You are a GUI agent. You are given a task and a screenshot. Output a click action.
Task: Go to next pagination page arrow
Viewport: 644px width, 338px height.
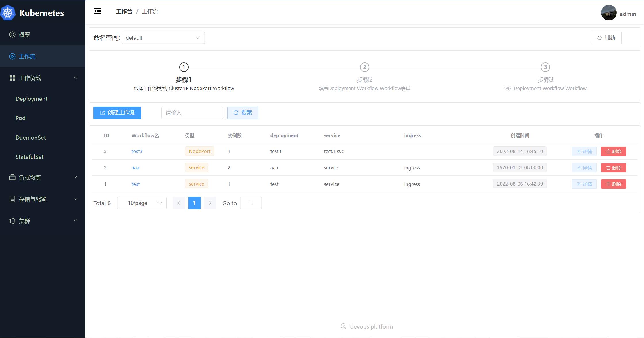click(x=210, y=203)
